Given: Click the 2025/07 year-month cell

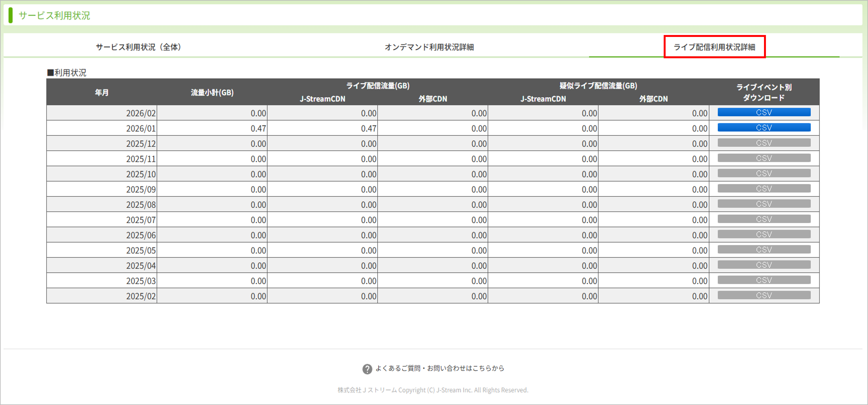Looking at the screenshot, I should tap(102, 220).
